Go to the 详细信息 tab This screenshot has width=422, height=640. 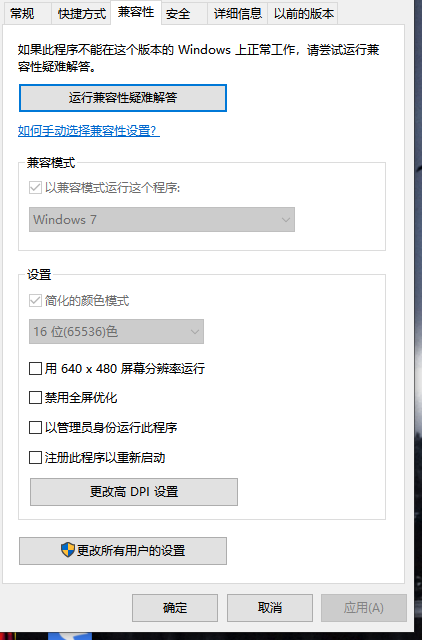[238, 14]
